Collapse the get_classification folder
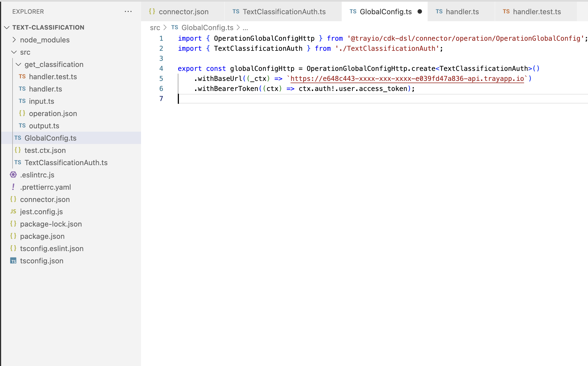This screenshot has height=366, width=588. point(19,64)
